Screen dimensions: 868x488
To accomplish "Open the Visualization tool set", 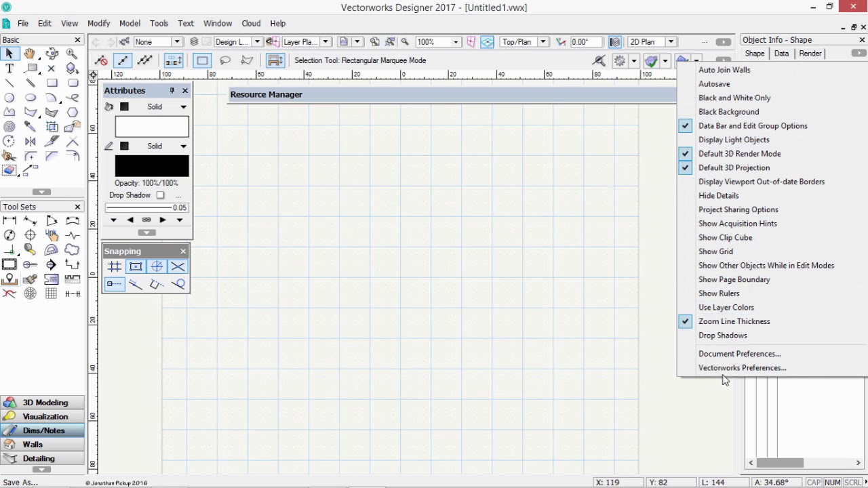I will 43,417.
